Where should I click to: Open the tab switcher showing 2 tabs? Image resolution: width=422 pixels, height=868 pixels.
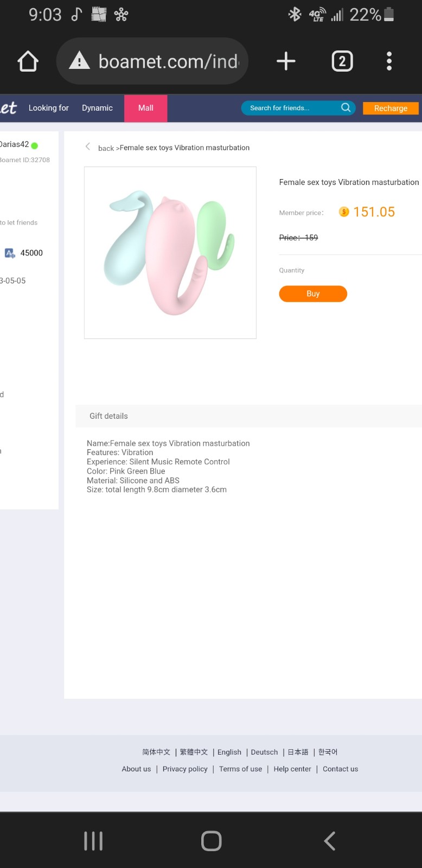point(342,61)
